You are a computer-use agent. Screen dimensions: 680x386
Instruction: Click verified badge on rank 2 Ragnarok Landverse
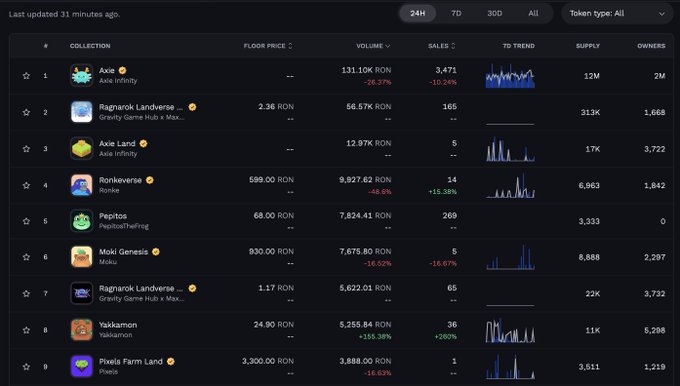(192, 107)
